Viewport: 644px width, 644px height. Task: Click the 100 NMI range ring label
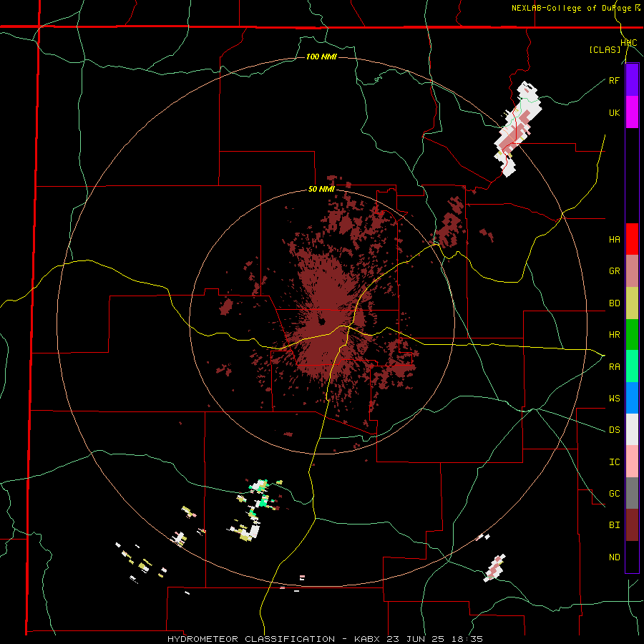click(321, 57)
